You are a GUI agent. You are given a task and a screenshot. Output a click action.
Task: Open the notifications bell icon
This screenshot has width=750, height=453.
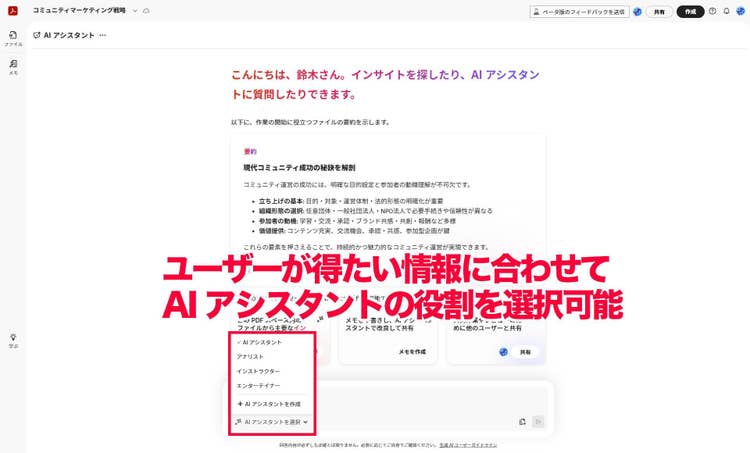tap(727, 12)
